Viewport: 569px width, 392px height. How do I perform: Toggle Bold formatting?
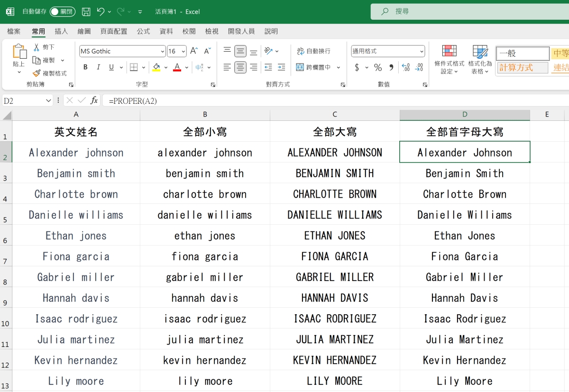coord(85,67)
